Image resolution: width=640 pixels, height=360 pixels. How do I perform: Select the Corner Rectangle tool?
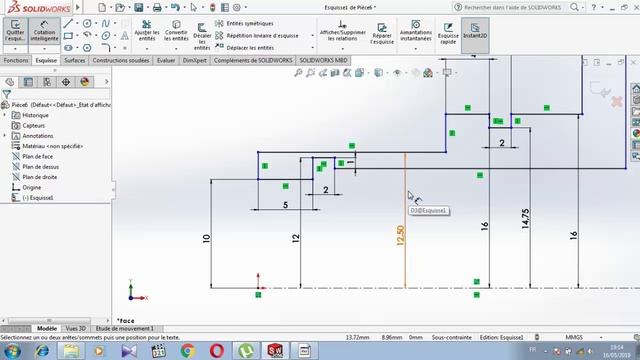tap(68, 36)
